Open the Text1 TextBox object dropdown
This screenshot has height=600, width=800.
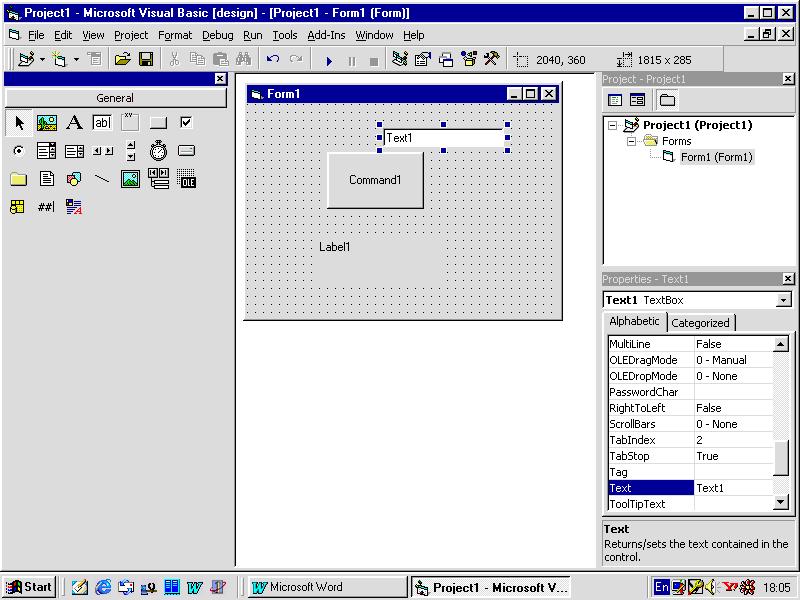pos(783,300)
